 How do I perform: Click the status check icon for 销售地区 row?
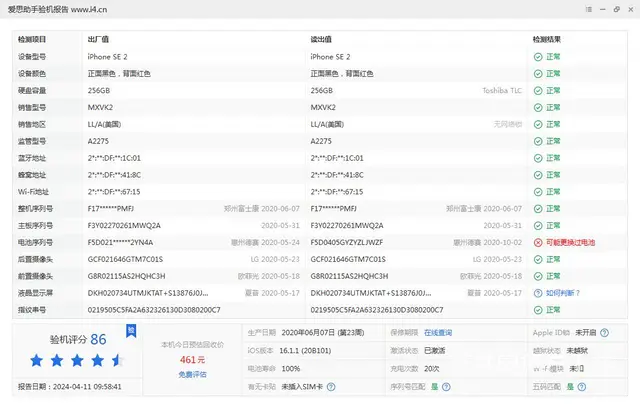tap(538, 125)
